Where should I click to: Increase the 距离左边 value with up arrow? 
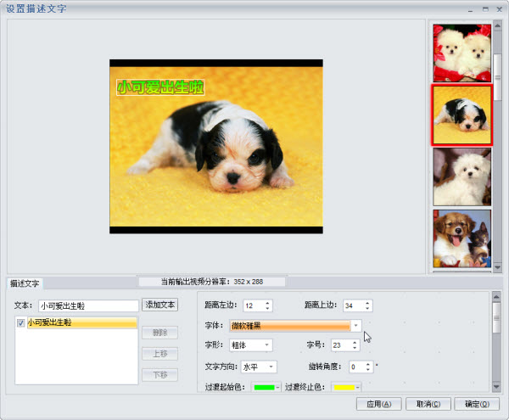point(267,303)
